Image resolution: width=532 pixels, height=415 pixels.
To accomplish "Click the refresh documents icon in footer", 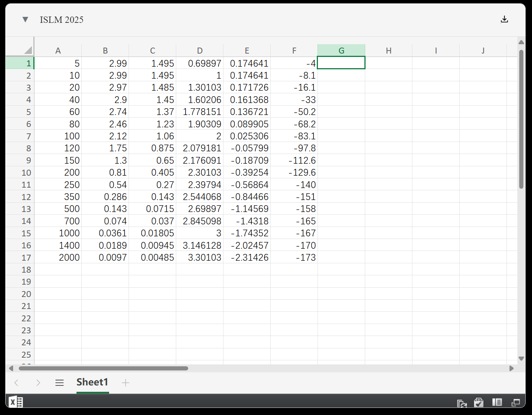I will click(x=462, y=403).
